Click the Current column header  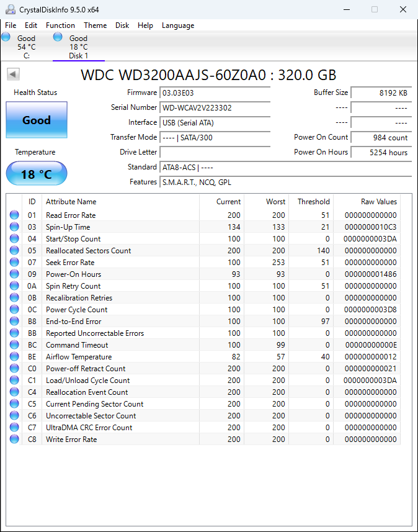pos(221,202)
